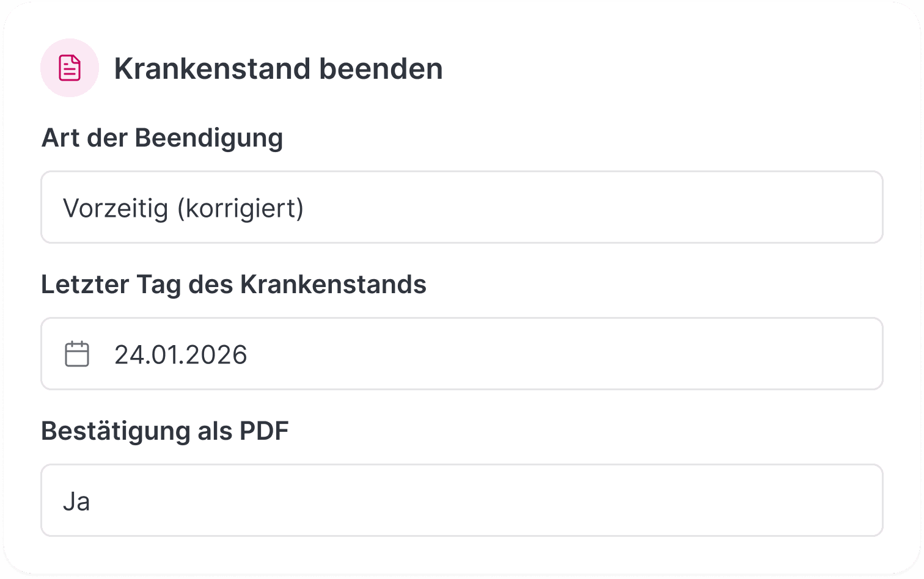Select the date value 24.01.2026
The height and width of the screenshot is (579, 924).
coord(181,354)
